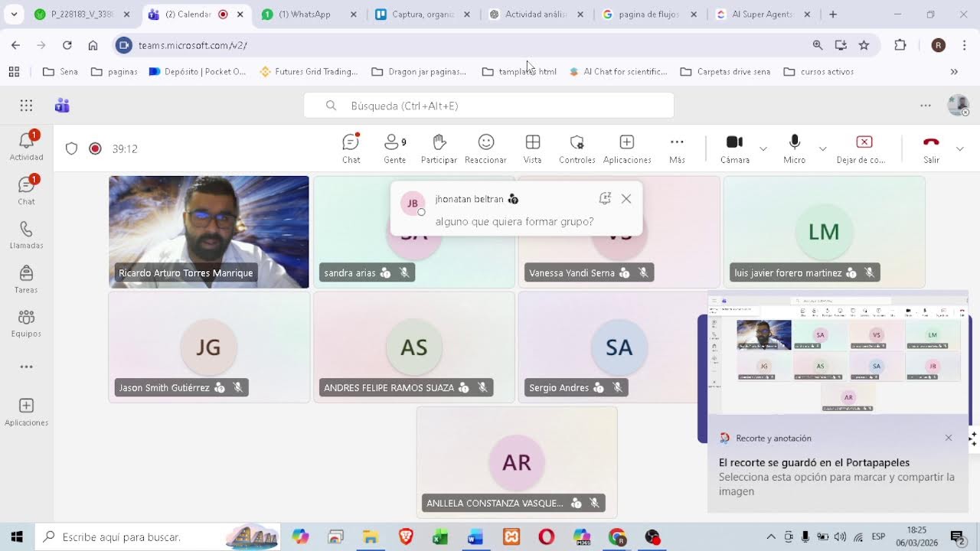Click the red recording indicator

click(x=95, y=148)
